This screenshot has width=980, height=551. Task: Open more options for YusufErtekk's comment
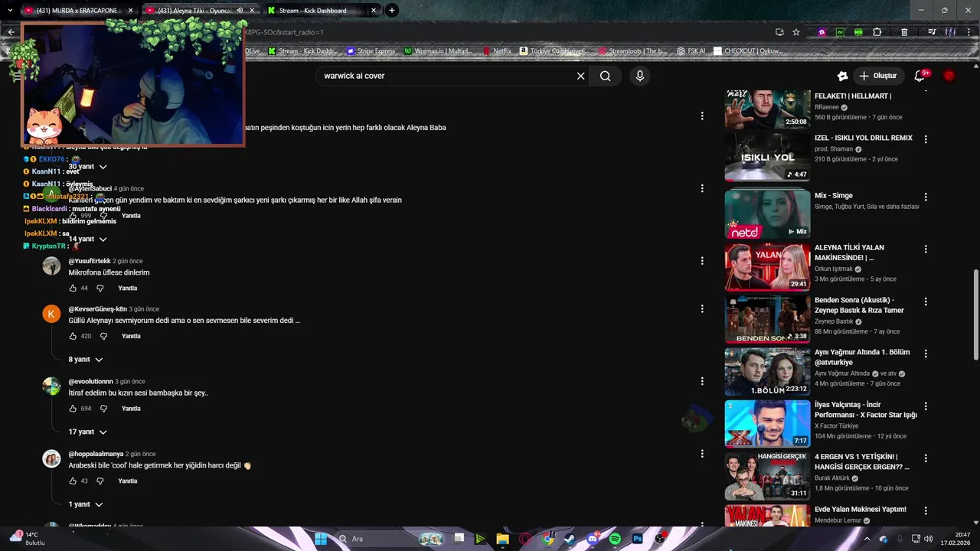(x=702, y=261)
